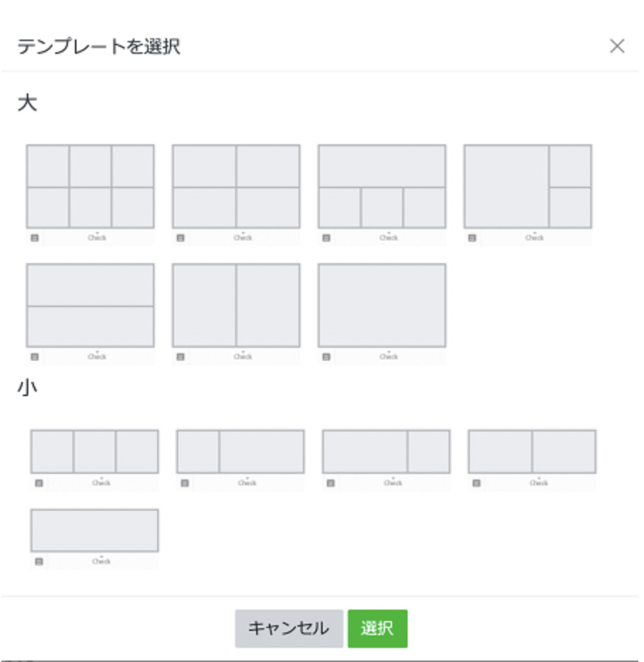Screen dimensions: 644x662
Task: Pick small template with wide left, narrow right
Action: pos(386,451)
